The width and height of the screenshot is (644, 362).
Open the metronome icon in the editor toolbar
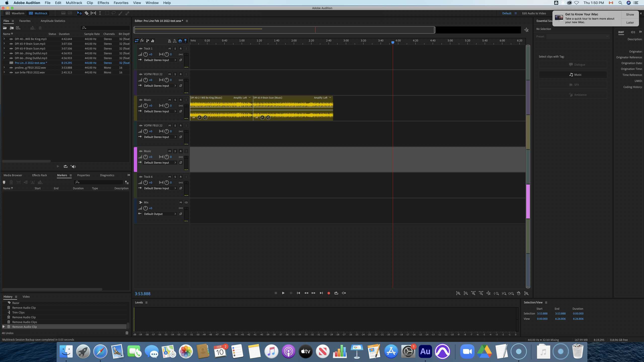(169, 40)
